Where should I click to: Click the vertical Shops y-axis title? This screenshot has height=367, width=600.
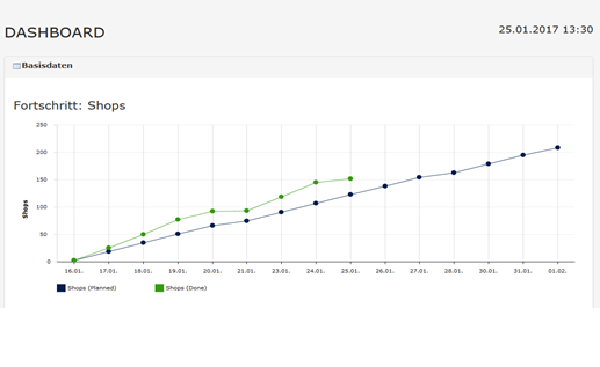click(x=25, y=209)
